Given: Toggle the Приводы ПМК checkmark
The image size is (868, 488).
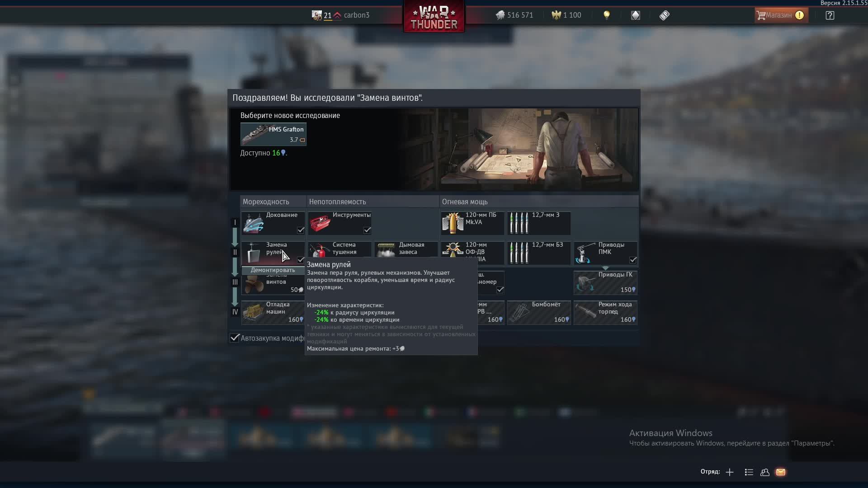Looking at the screenshot, I should (x=633, y=260).
